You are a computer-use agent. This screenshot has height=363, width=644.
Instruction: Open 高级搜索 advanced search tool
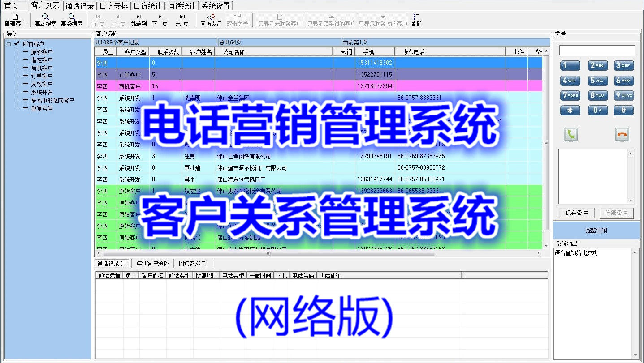72,20
